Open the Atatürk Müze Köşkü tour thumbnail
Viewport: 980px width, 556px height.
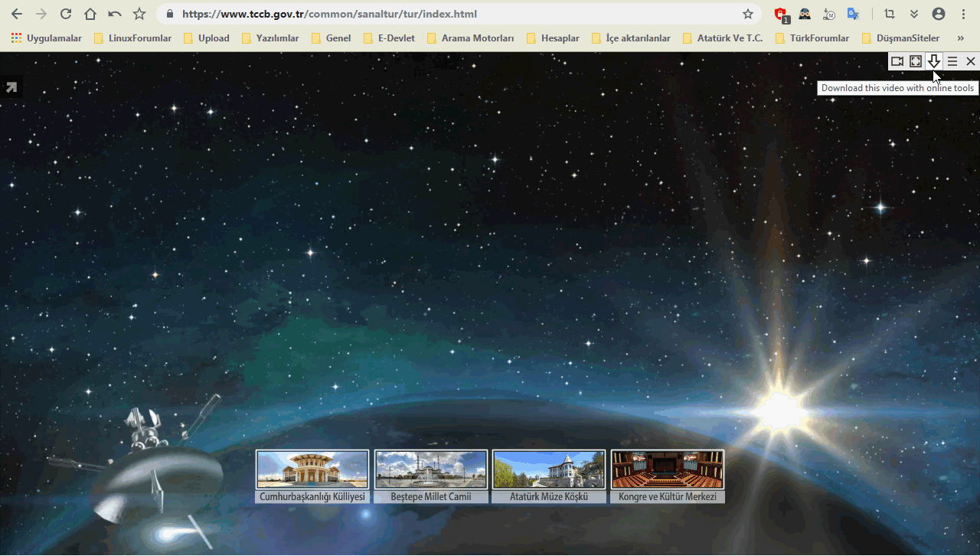[x=549, y=469]
